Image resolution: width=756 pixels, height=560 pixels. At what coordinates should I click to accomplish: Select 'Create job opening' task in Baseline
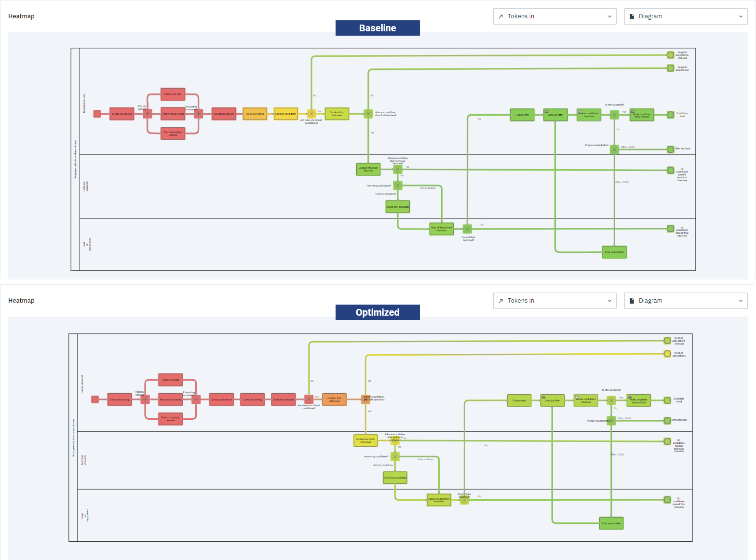tap(122, 114)
